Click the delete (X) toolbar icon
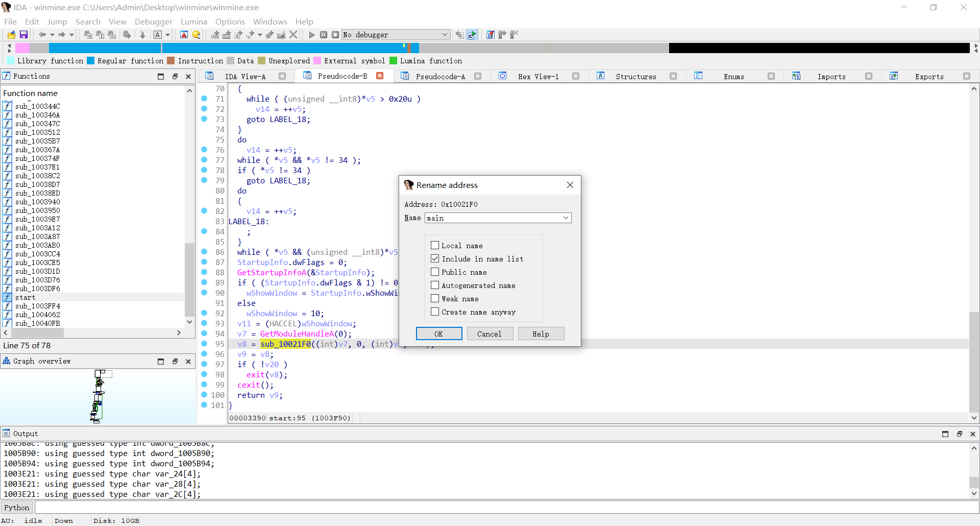Viewport: 980px width, 526px height. pos(293,35)
